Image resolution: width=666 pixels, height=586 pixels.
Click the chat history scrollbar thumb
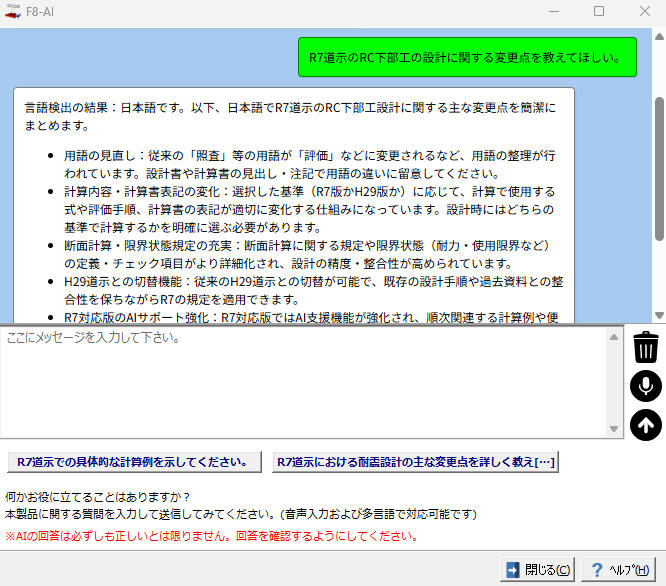(659, 169)
